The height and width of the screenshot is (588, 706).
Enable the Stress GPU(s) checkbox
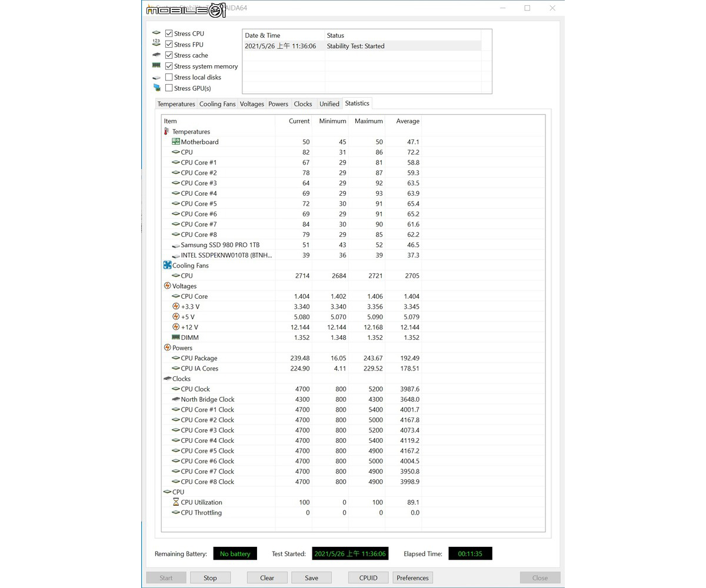pos(169,88)
